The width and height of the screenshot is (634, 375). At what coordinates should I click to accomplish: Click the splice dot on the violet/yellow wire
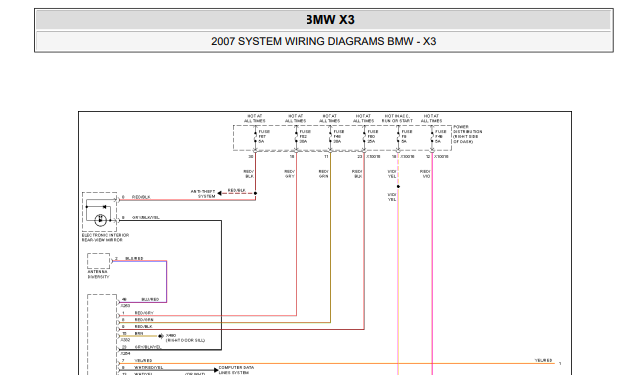pyautogui.click(x=398, y=186)
